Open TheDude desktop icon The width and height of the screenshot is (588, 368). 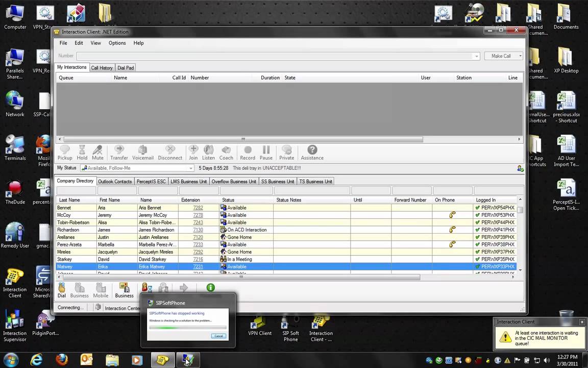[15, 192]
